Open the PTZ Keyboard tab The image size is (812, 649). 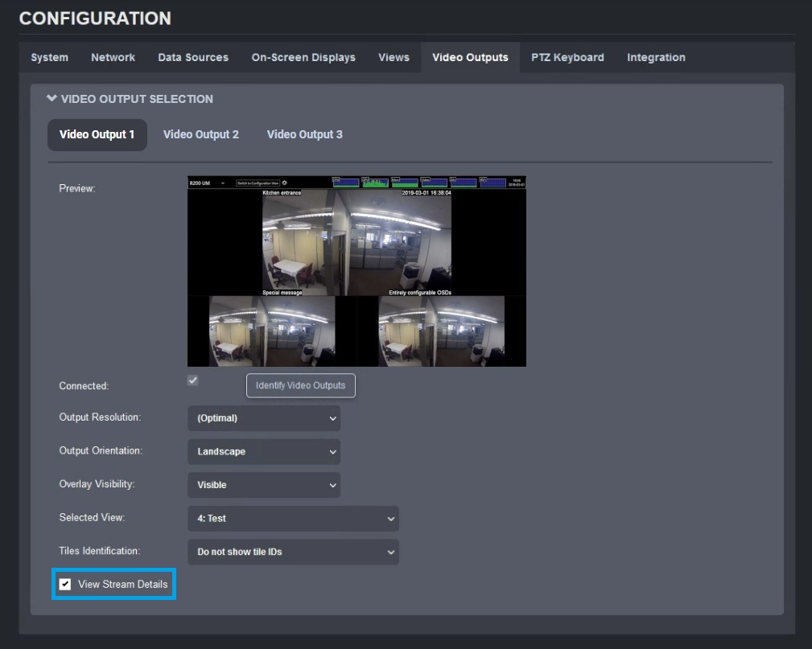coord(567,57)
